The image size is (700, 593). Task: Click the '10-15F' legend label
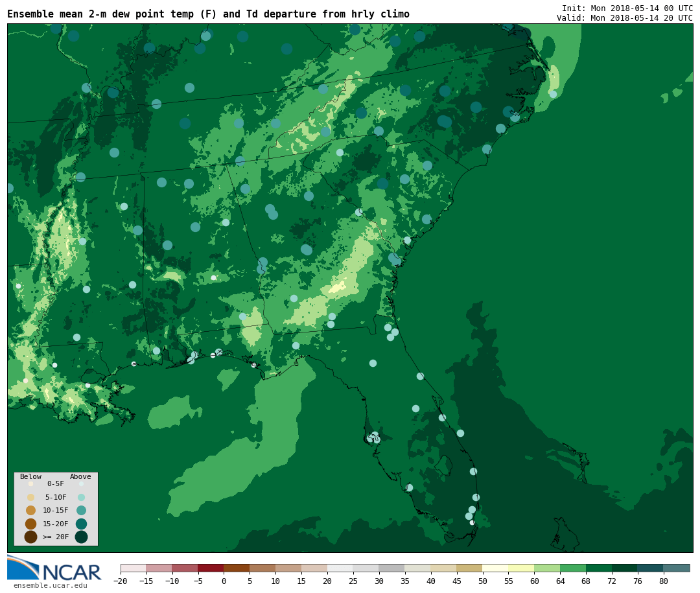pos(56,511)
